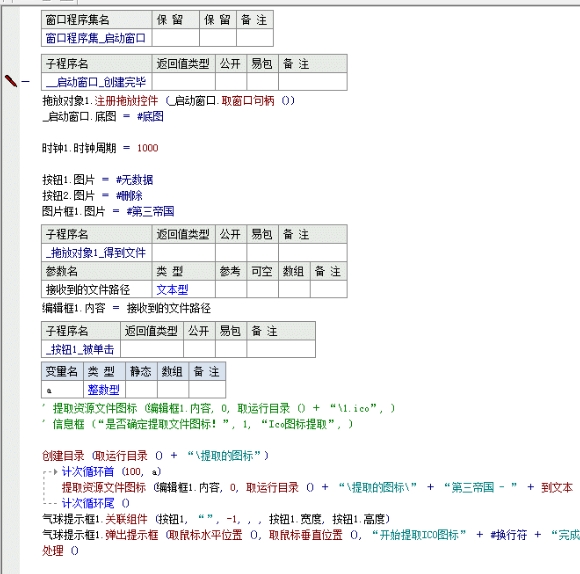
Task: Collapse the __启动窗口_创建完毕 subroutine with the minus sign
Action: [26, 81]
